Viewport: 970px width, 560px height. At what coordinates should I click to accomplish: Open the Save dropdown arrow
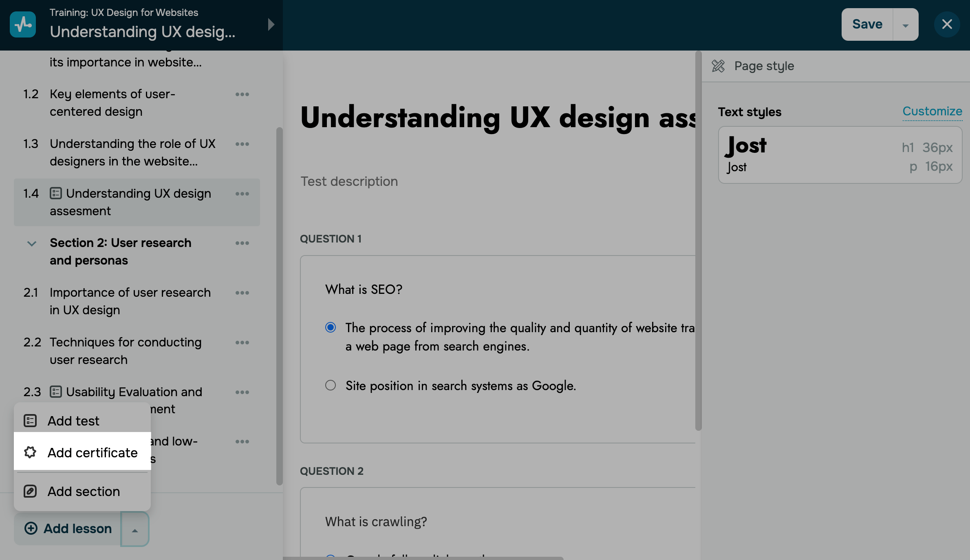coord(905,25)
